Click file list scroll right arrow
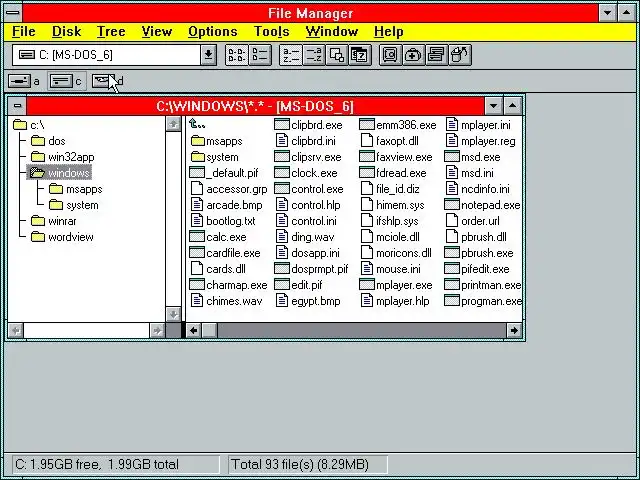Viewport: 640px width, 480px height. pyautogui.click(x=514, y=330)
